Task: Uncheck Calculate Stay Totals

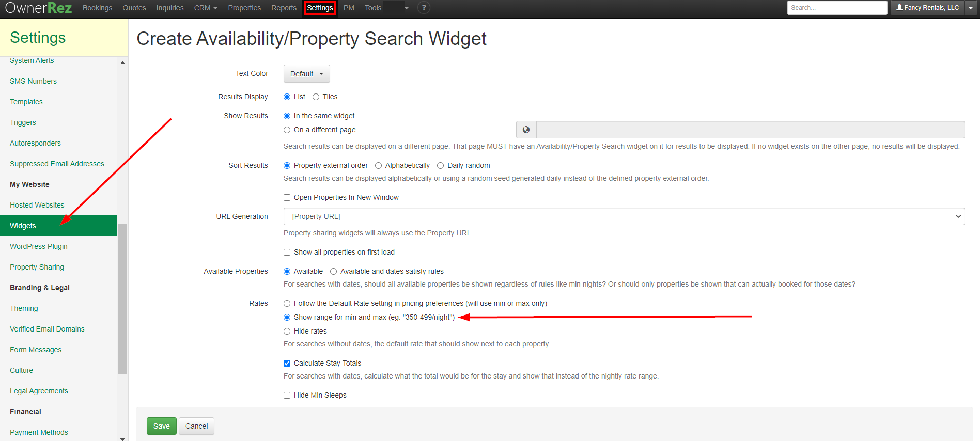Action: pyautogui.click(x=287, y=363)
